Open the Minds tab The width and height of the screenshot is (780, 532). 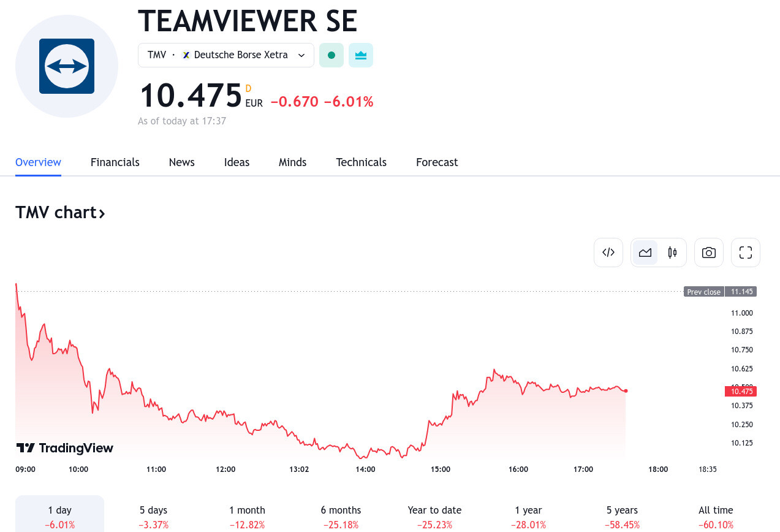pos(293,162)
